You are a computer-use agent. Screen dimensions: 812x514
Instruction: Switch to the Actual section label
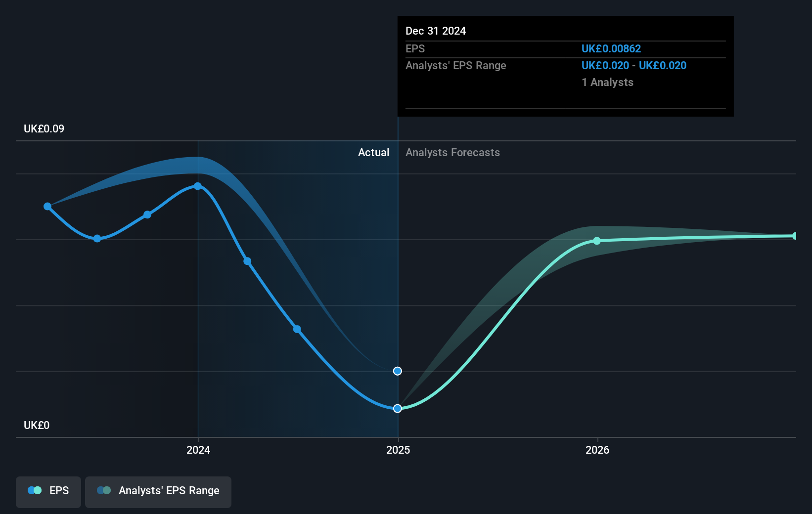point(373,152)
